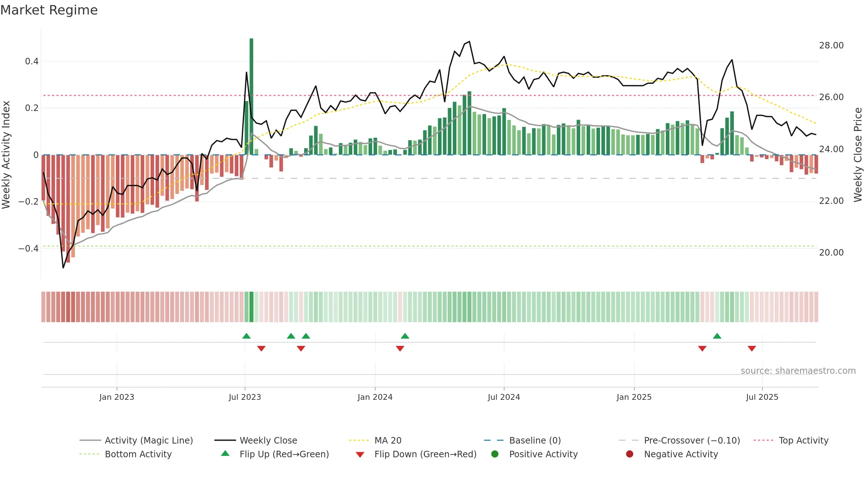Click the Weekly Activity Index axis title
Screen dimensions: 868x488
[x=6, y=155]
